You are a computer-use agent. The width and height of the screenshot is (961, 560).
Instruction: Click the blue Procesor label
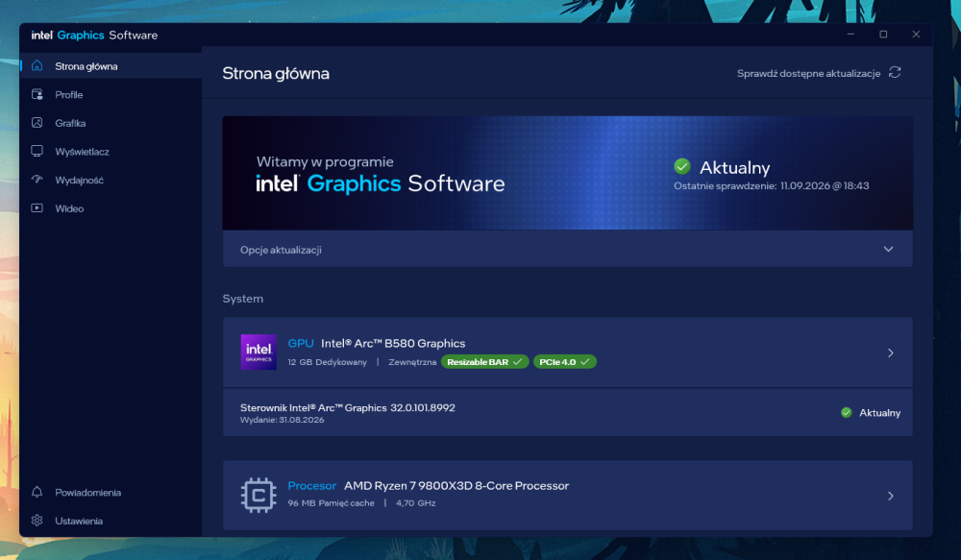point(312,485)
